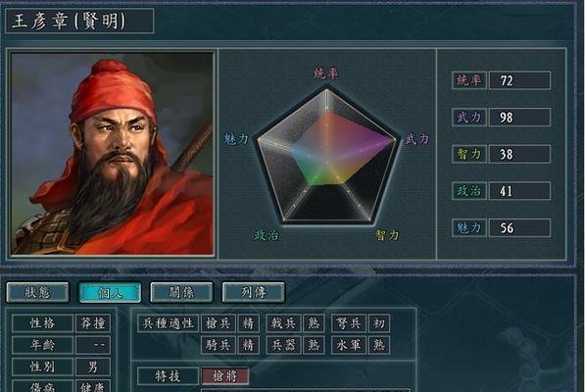Select the 魅力 stat label

pyautogui.click(x=469, y=227)
